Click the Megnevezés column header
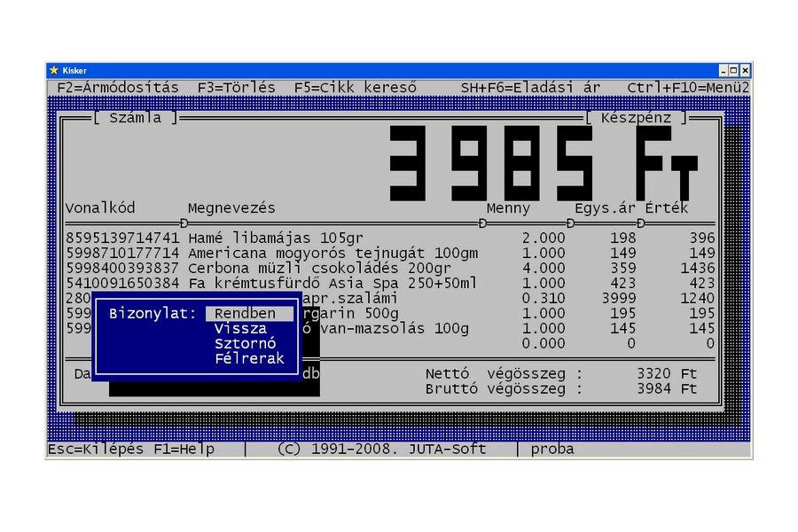Viewport: 798px width, 532px height. coord(231,208)
